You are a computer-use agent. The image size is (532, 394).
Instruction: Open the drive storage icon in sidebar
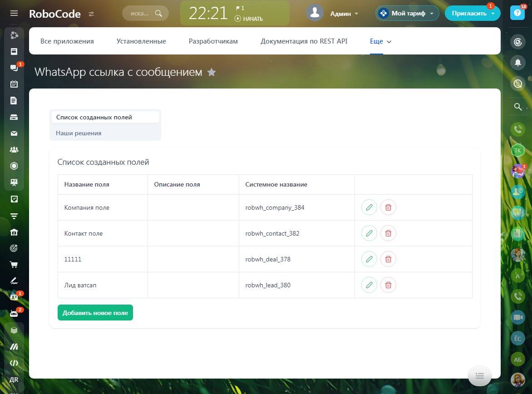14,117
